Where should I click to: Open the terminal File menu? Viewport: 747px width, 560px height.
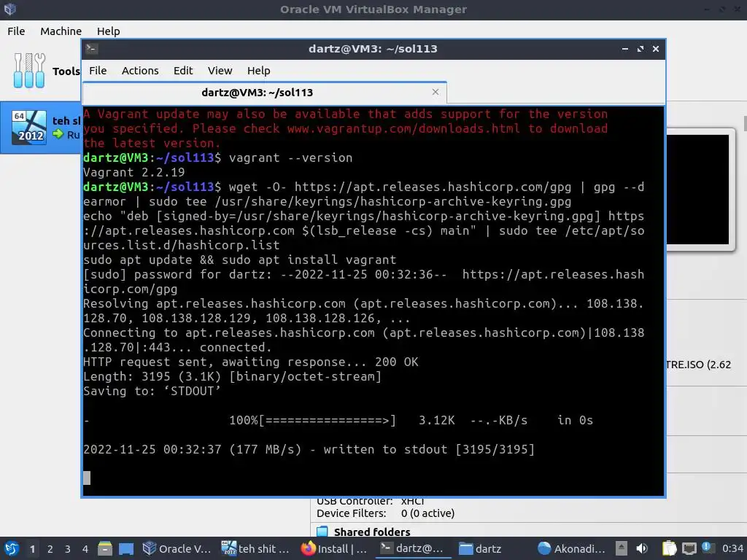pyautogui.click(x=98, y=71)
